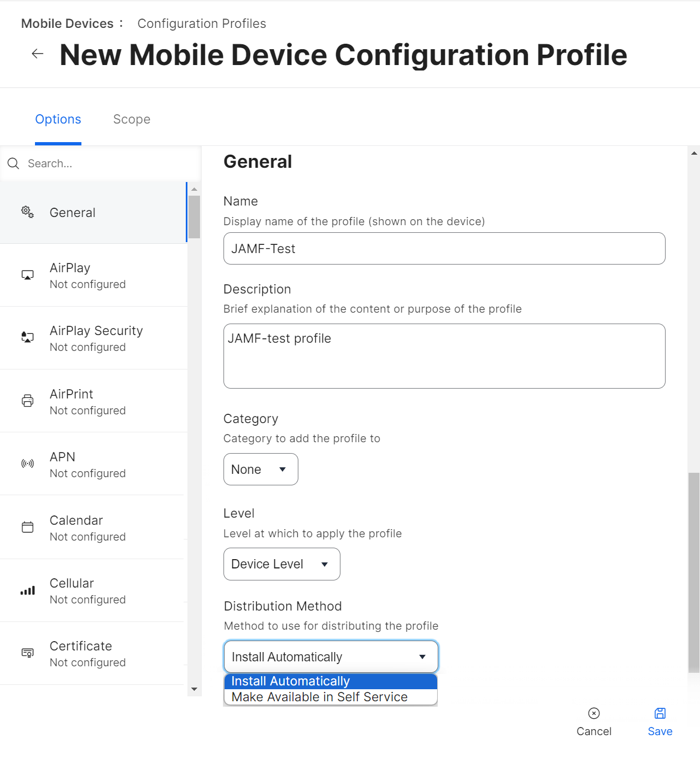700x757 pixels.
Task: Click the Configuration Profiles breadcrumb link
Action: click(x=202, y=24)
